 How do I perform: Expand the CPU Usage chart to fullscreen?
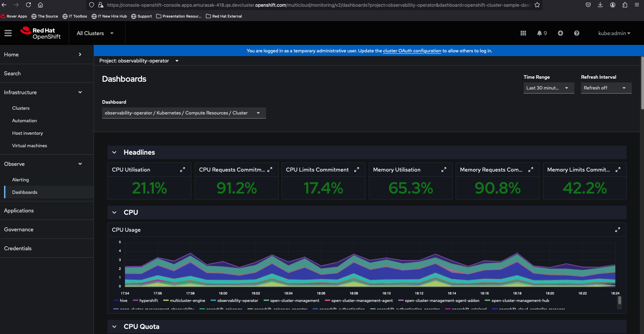617,230
